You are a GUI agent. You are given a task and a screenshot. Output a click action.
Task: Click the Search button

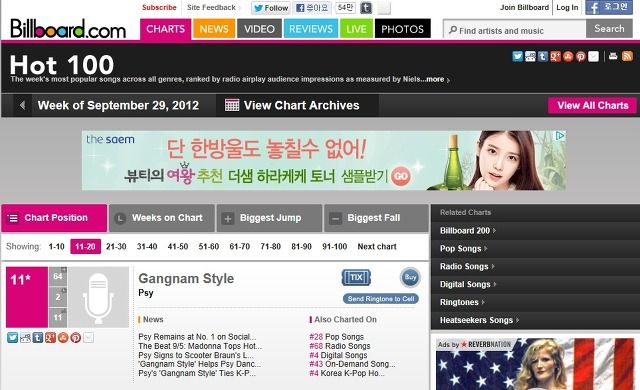pos(609,29)
